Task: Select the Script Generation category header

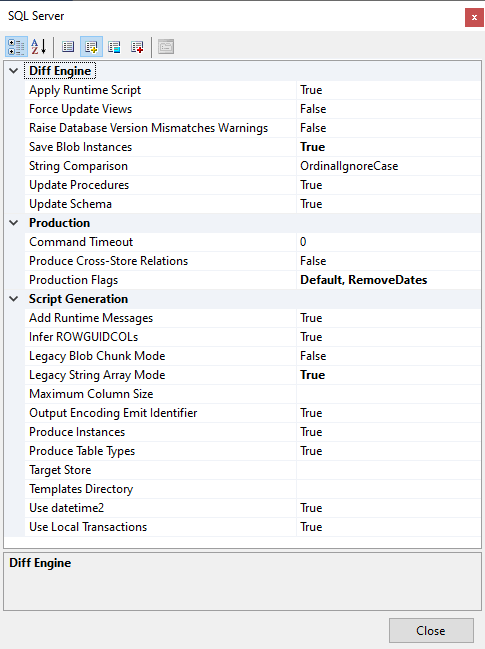Action: click(78, 299)
